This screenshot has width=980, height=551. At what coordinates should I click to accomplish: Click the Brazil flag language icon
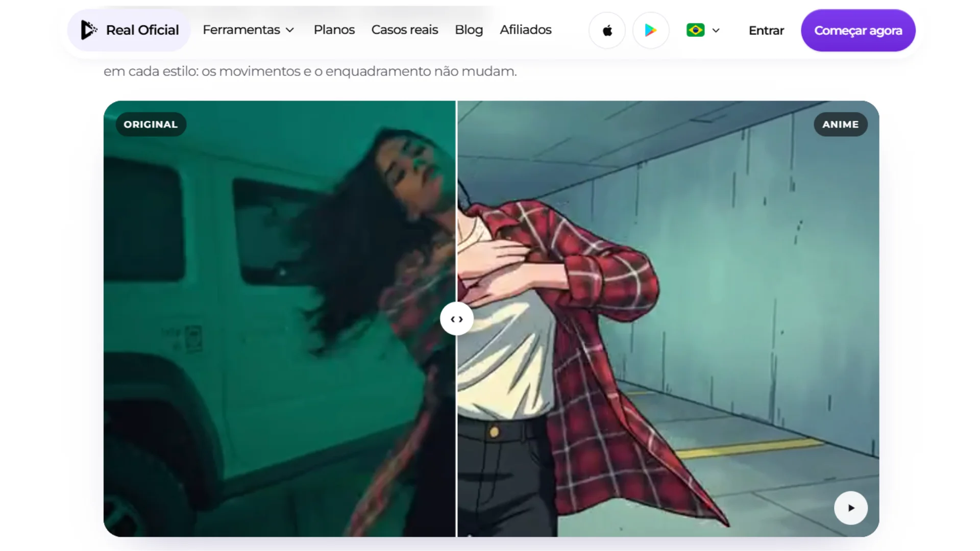(695, 30)
